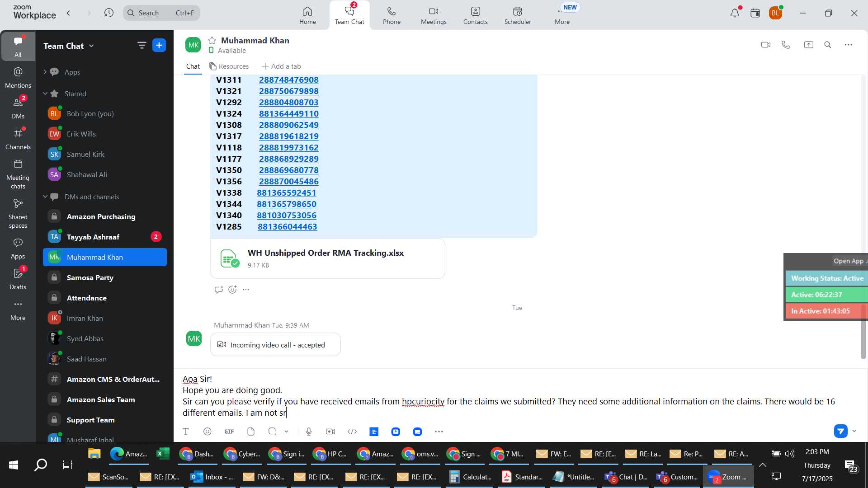Open Apps in the left sidebar

[18, 249]
